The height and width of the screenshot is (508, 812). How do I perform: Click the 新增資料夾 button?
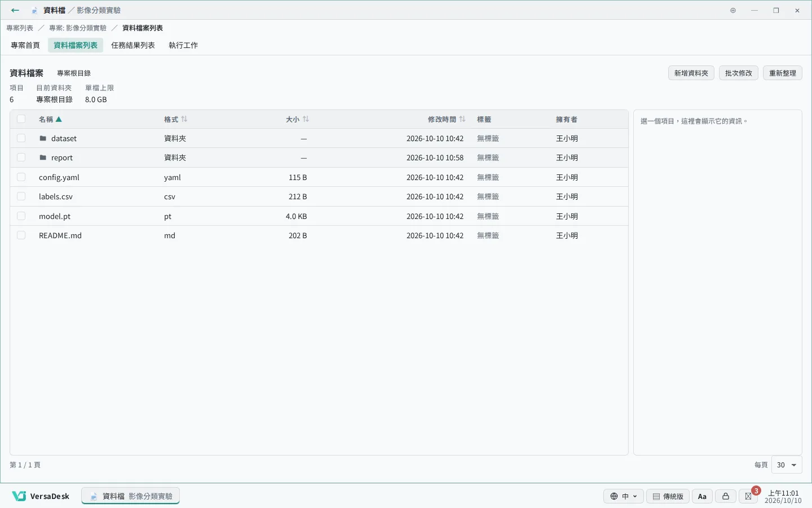691,73
